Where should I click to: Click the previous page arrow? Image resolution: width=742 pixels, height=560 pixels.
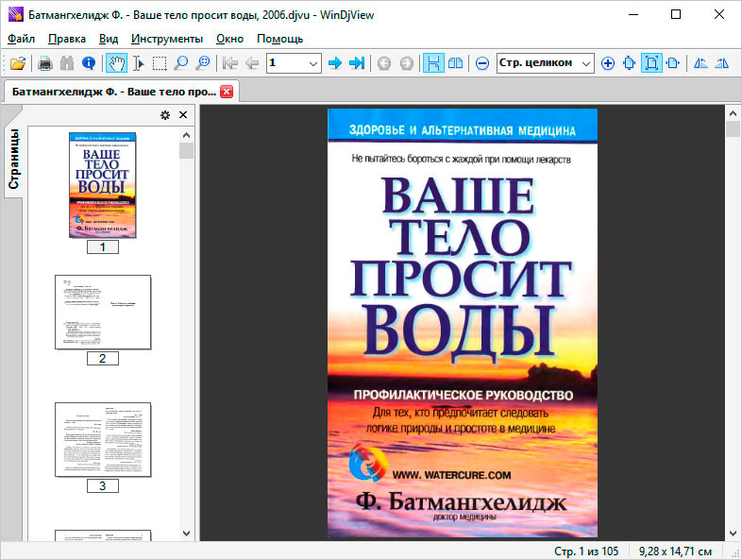point(252,63)
